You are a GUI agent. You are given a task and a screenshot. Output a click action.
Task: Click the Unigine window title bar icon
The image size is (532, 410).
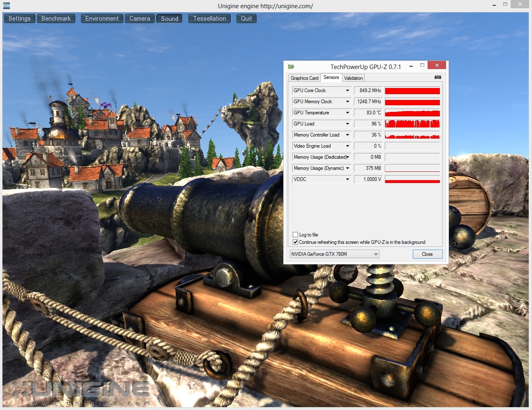6,6
